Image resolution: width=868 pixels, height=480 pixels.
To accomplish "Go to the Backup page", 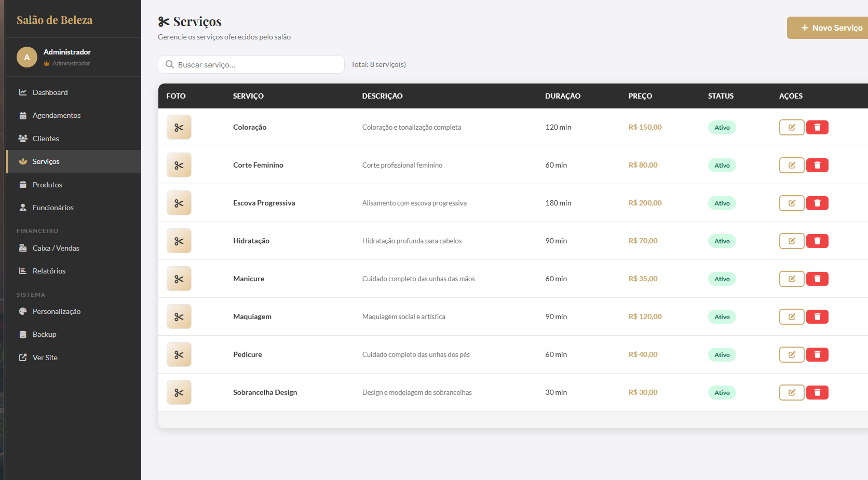I will [x=74, y=334].
